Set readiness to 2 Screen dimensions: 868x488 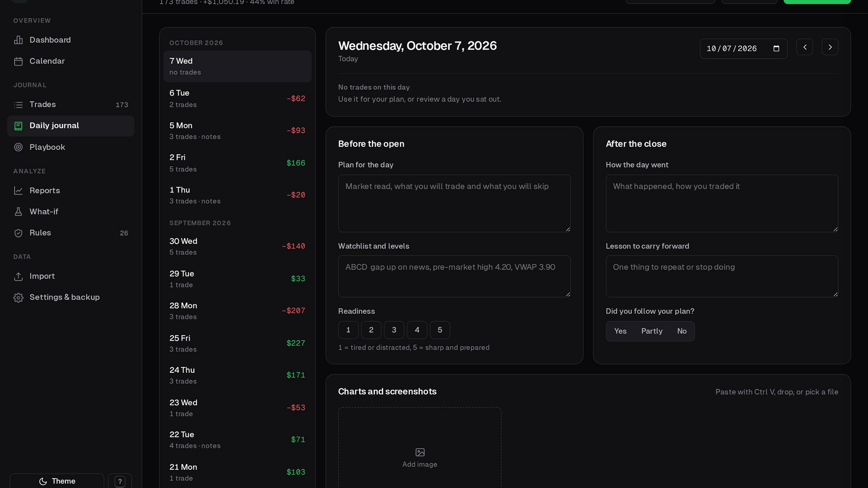(371, 330)
